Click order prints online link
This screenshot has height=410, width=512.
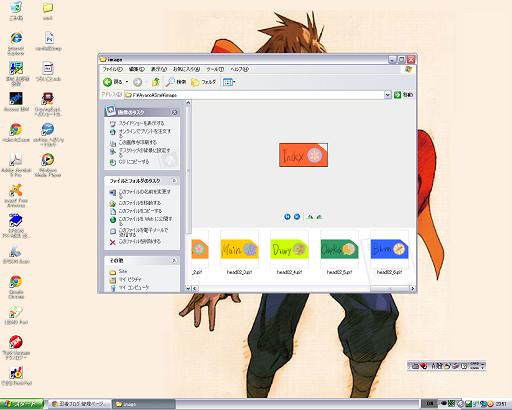click(145, 133)
